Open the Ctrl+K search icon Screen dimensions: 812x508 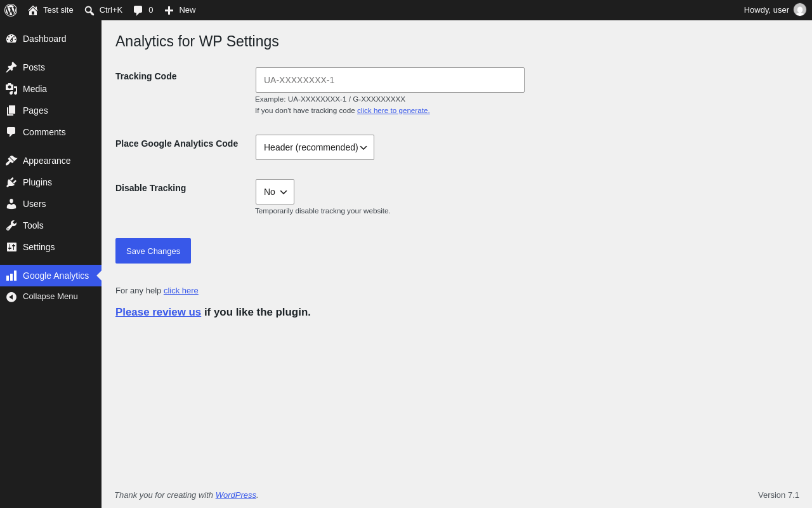[x=89, y=10]
